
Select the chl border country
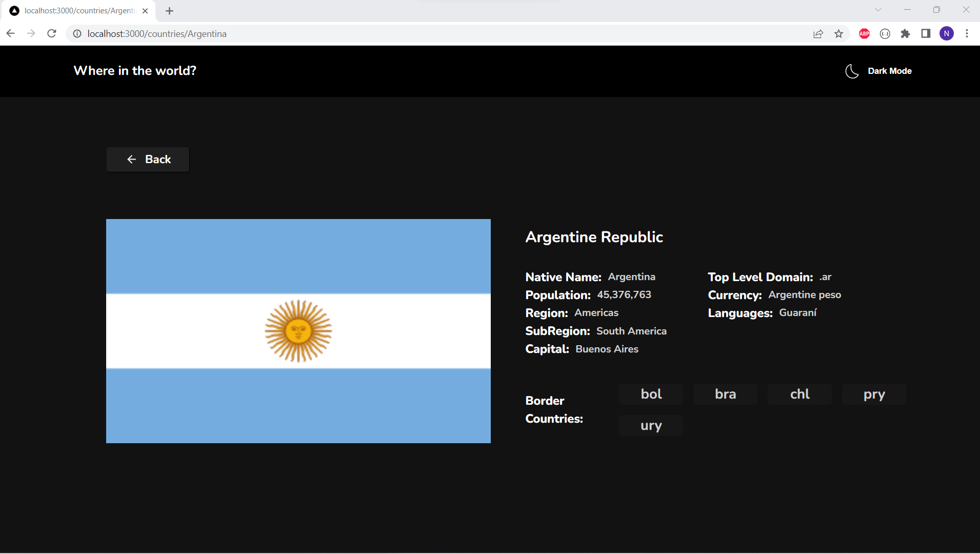tap(799, 394)
